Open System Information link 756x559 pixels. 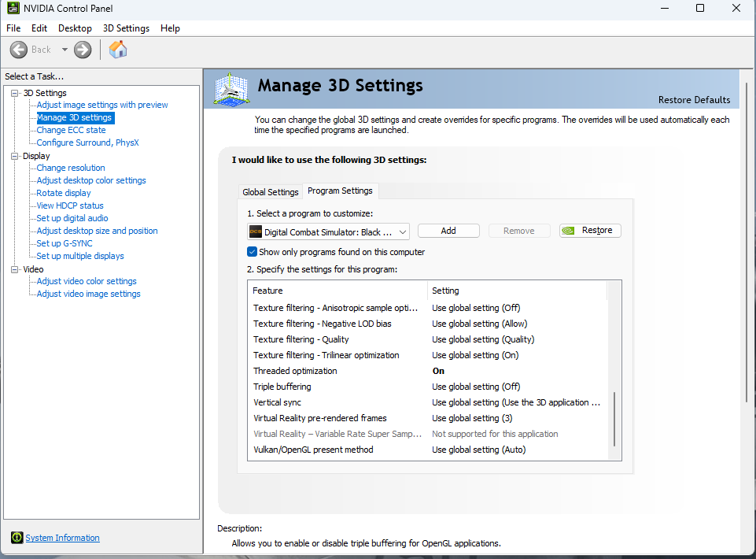tap(63, 538)
